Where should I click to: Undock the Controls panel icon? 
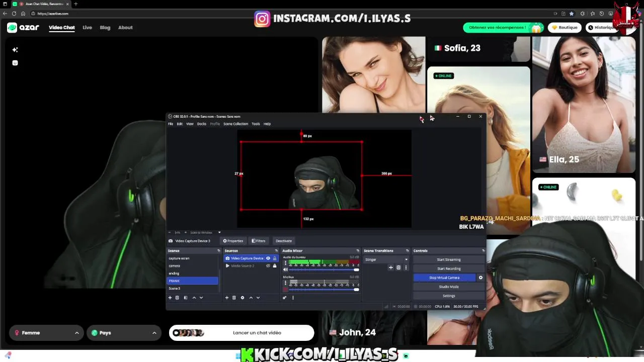(484, 250)
